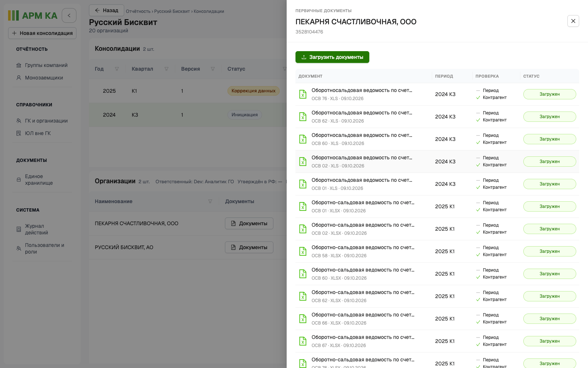Close the Первичные документы panel
Image resolution: width=588 pixels, height=368 pixels.
573,21
